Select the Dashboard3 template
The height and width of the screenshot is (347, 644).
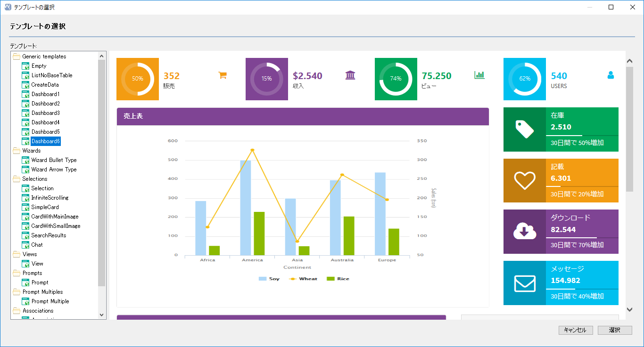(x=45, y=113)
